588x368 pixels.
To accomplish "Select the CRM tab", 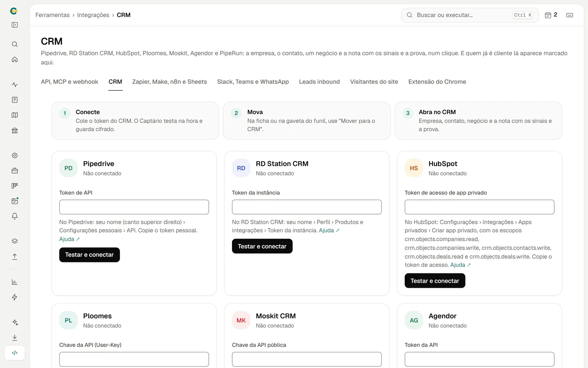I will point(115,82).
